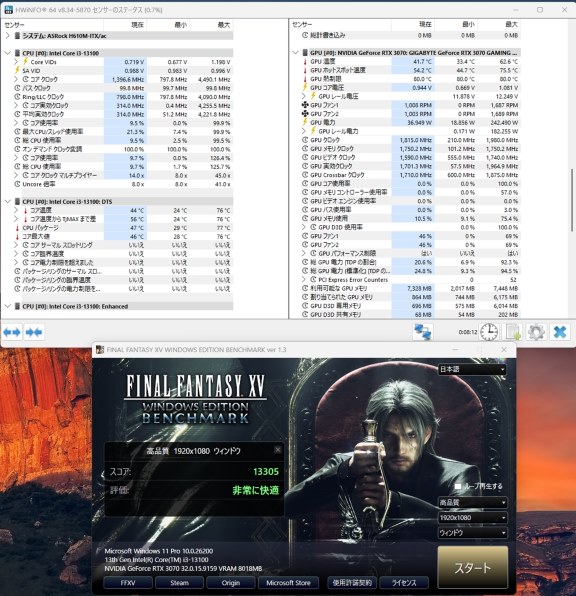Image resolution: width=576 pixels, height=596 pixels.
Task: Click the chip icon beside システム: ASRock header
Action: coord(17,36)
